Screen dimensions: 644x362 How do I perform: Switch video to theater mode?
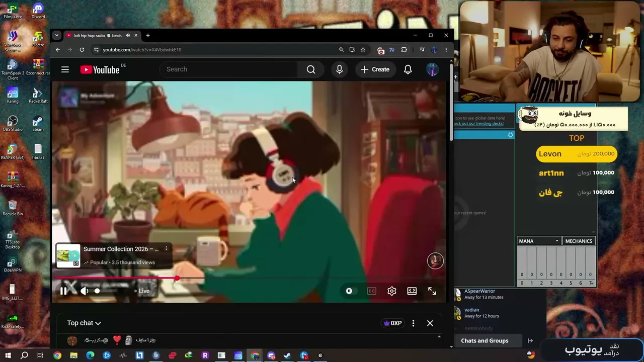412,291
